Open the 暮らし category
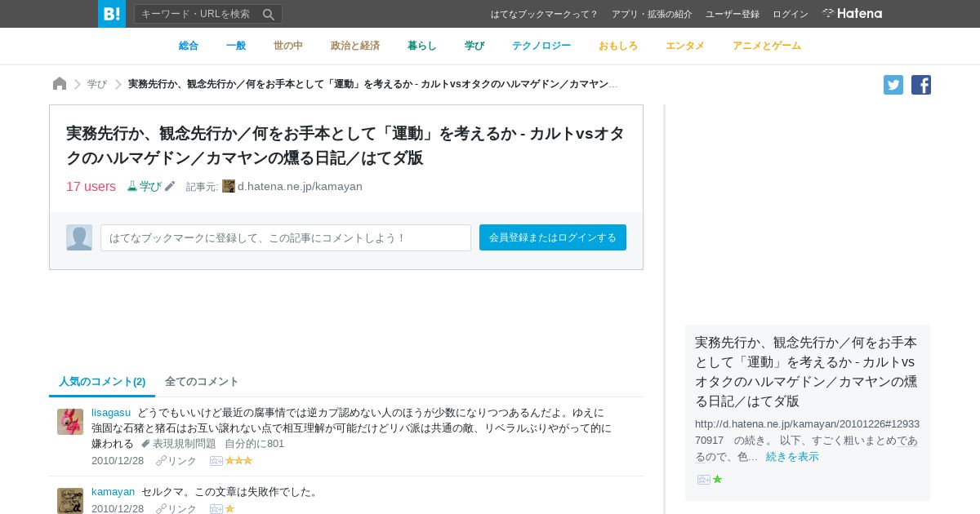This screenshot has height=514, width=980. pos(422,46)
